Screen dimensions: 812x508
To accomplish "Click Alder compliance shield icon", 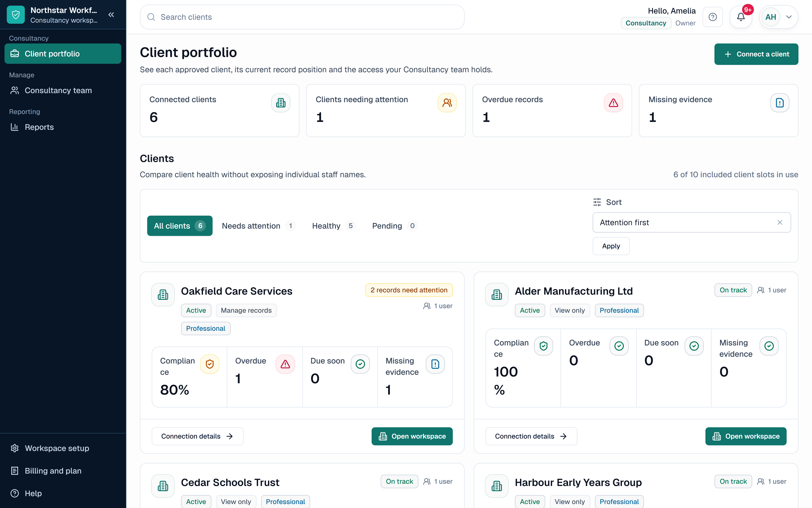I will click(x=544, y=346).
